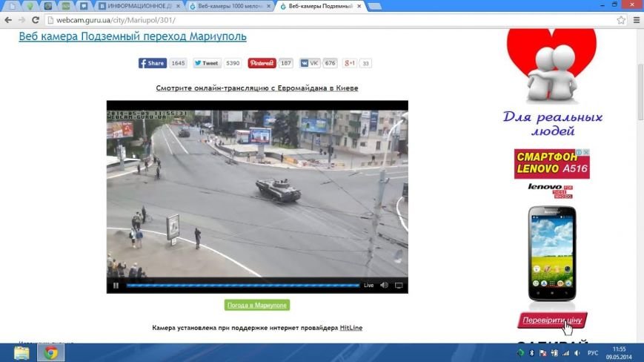This screenshot has width=644, height=362.
Task: Reload the page with refresh icon
Action: click(x=36, y=20)
